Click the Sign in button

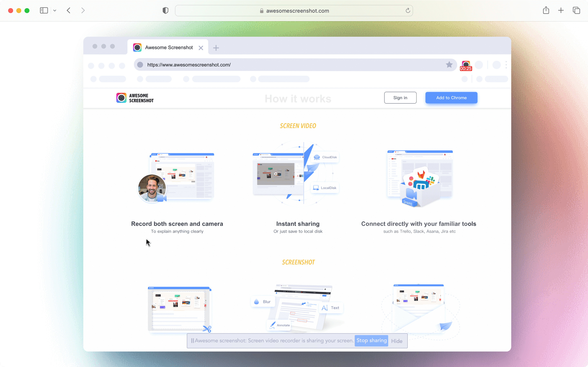pos(400,98)
